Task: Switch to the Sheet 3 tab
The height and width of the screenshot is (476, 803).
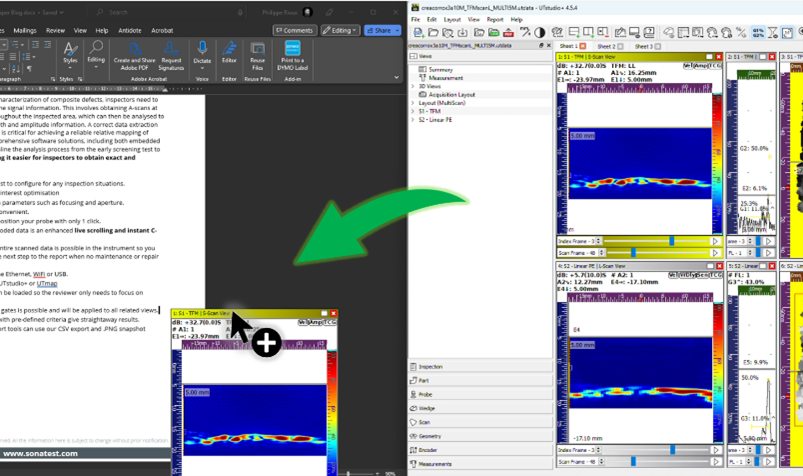Action: (x=644, y=46)
